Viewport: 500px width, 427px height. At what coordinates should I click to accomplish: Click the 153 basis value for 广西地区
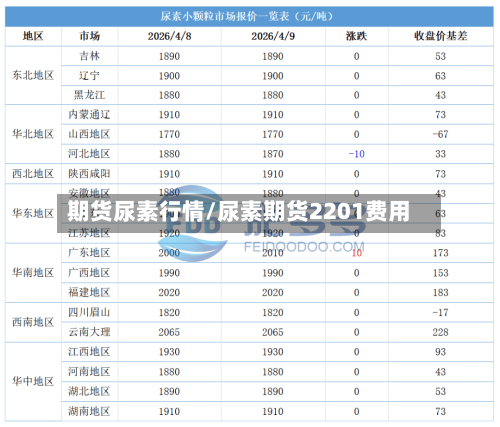[440, 273]
